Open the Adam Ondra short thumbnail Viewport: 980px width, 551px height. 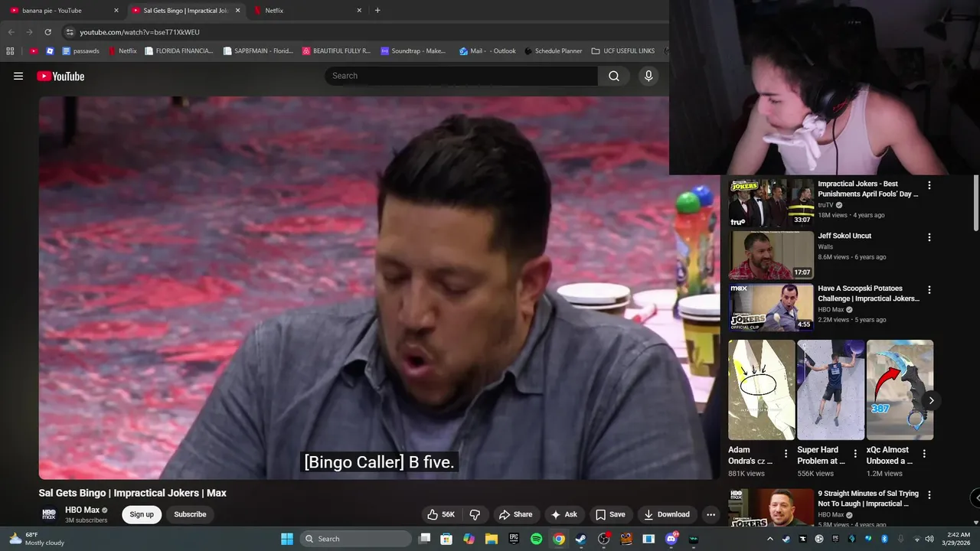click(x=761, y=390)
